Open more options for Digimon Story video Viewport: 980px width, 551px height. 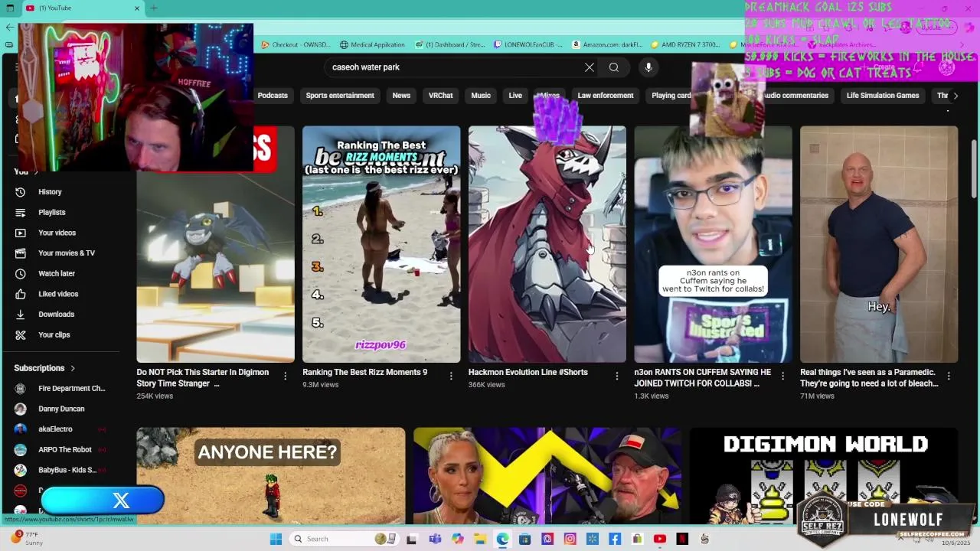(285, 376)
